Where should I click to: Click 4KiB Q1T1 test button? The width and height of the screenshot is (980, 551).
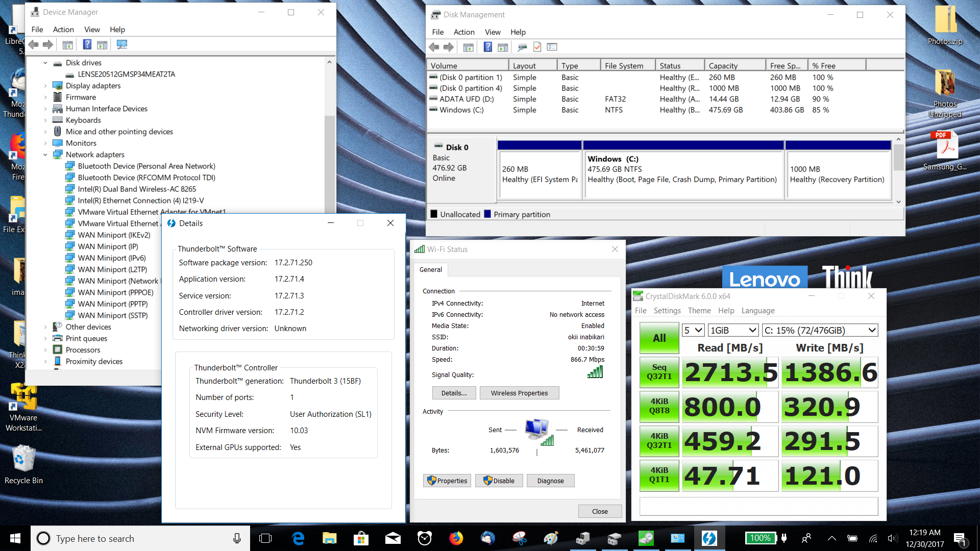[x=659, y=475]
